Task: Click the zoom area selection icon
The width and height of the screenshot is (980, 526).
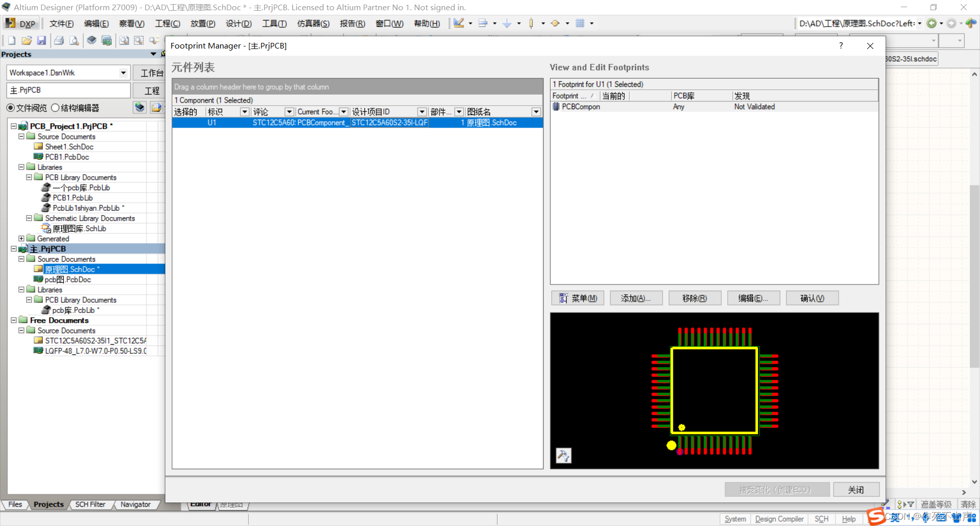Action: coord(139,40)
